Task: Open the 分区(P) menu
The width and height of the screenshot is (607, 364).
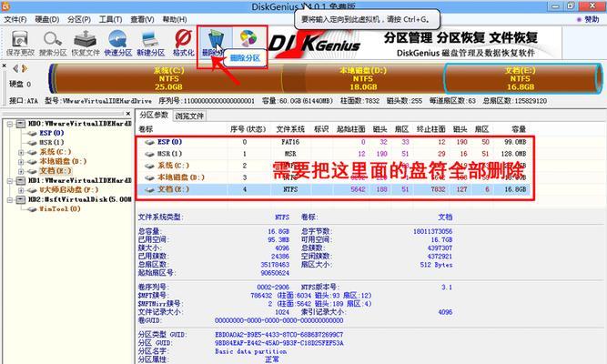Action: click(x=78, y=19)
